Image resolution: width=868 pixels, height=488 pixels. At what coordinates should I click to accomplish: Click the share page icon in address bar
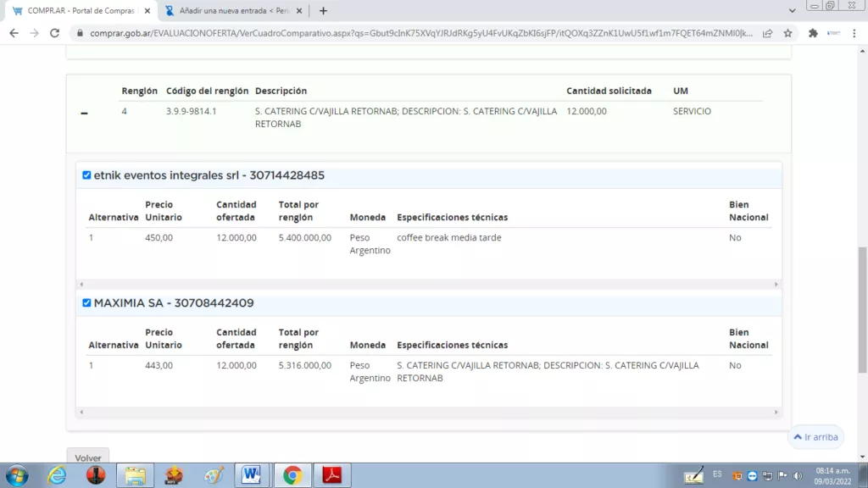coord(767,33)
